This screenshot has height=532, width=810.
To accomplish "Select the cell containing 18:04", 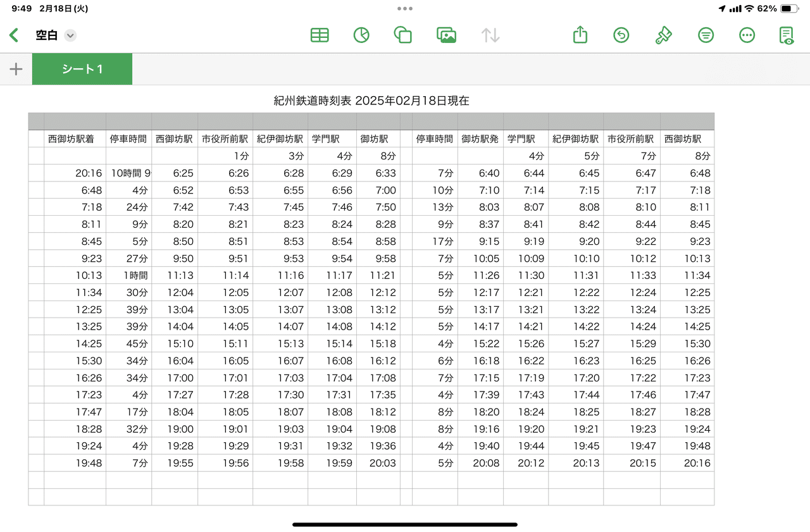I will (175, 412).
